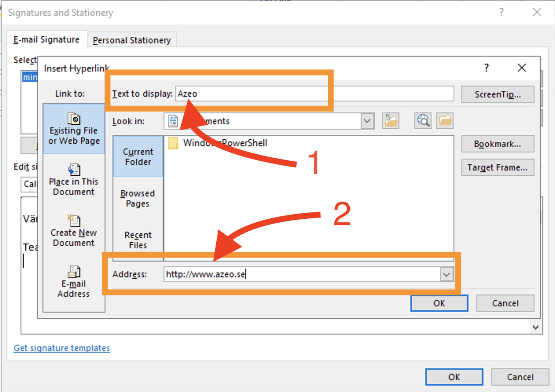Screen dimensions: 555x392
Task: Open the Get signature templates link
Action: click(62, 348)
